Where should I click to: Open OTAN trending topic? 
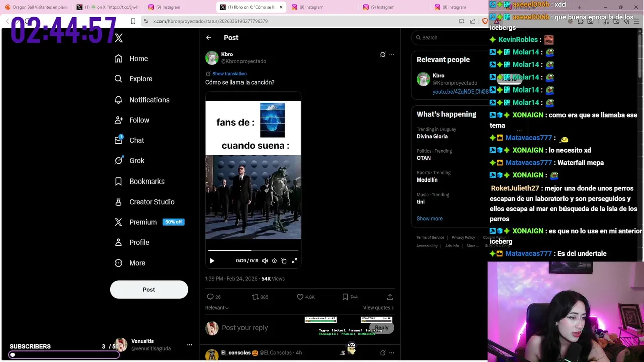[424, 158]
